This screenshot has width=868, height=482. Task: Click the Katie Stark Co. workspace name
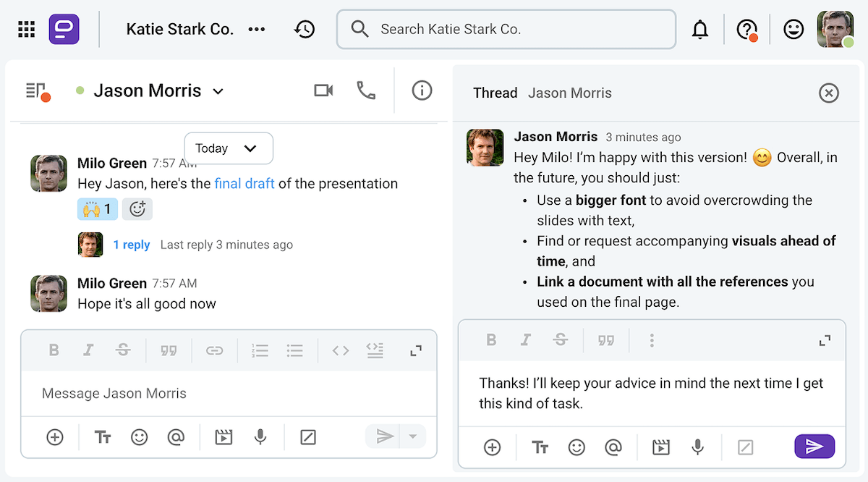pos(179,29)
